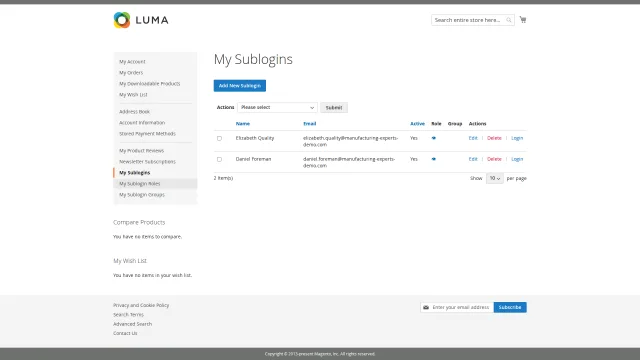The height and width of the screenshot is (360, 640).
Task: Open the items per page dropdown
Action: 494,178
